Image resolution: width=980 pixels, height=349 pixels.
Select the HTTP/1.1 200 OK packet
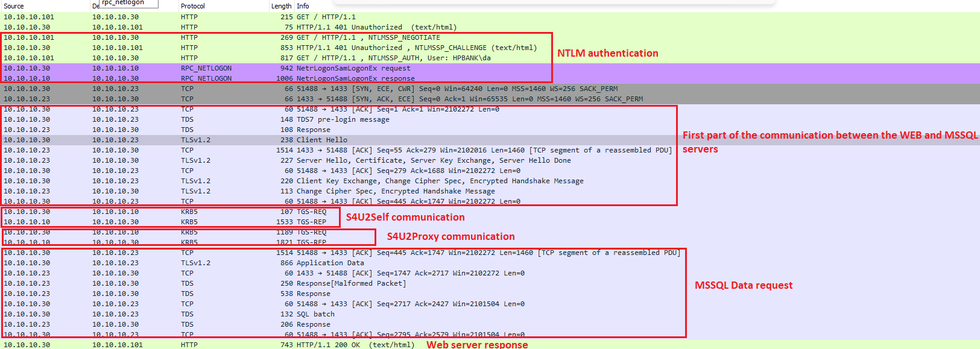(x=355, y=345)
